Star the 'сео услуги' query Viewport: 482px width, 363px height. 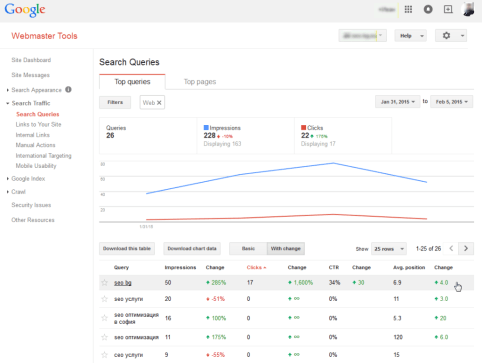tap(105, 355)
